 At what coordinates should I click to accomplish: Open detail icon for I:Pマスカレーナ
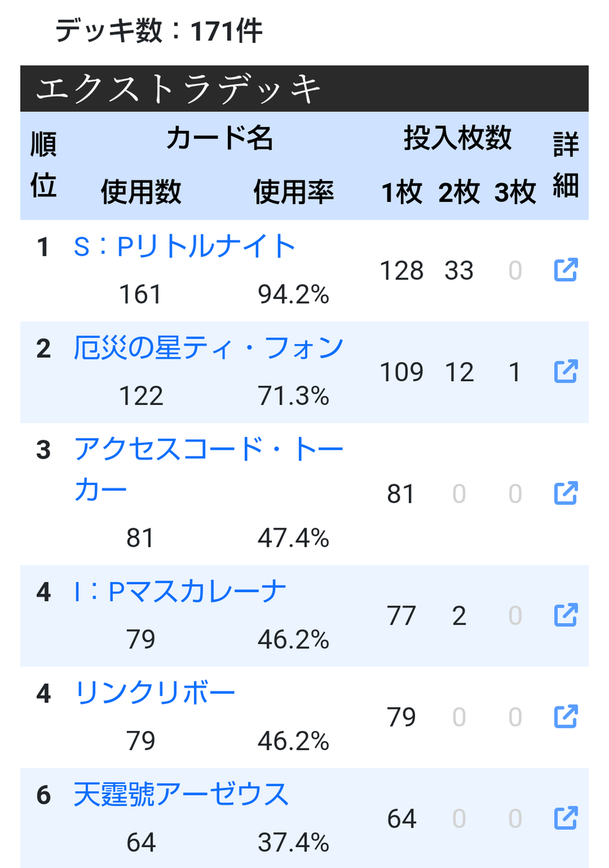(x=566, y=615)
